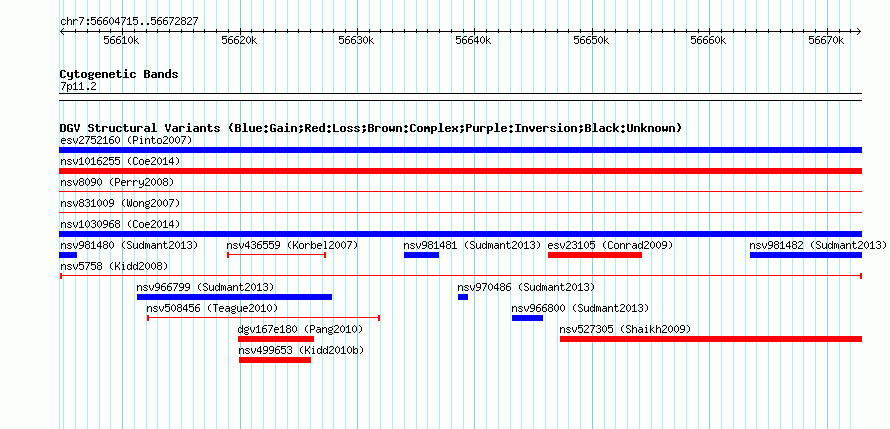Click the thin red nsv8090 line
The height and width of the screenshot is (429, 890).
click(x=460, y=192)
